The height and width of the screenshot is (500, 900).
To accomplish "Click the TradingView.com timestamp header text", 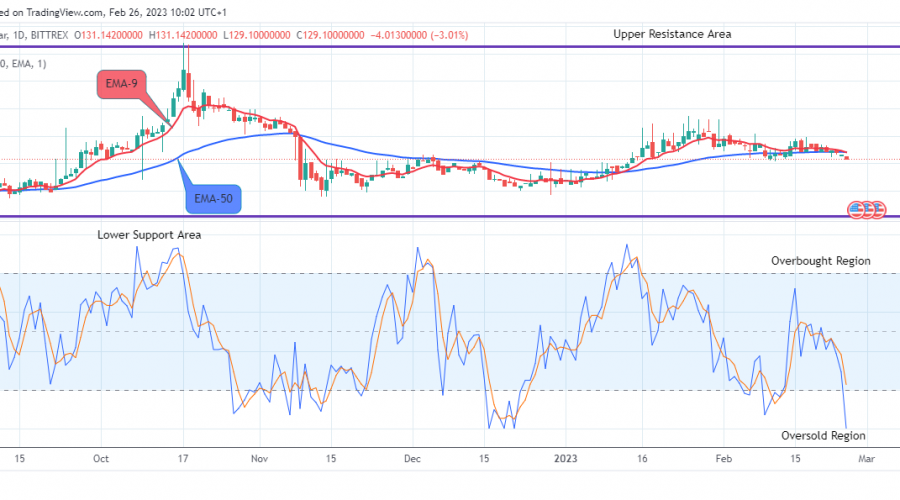I will tap(114, 12).
